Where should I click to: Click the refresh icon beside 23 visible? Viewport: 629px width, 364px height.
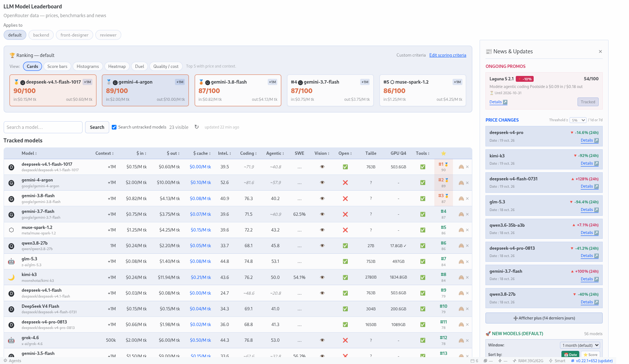point(197,127)
